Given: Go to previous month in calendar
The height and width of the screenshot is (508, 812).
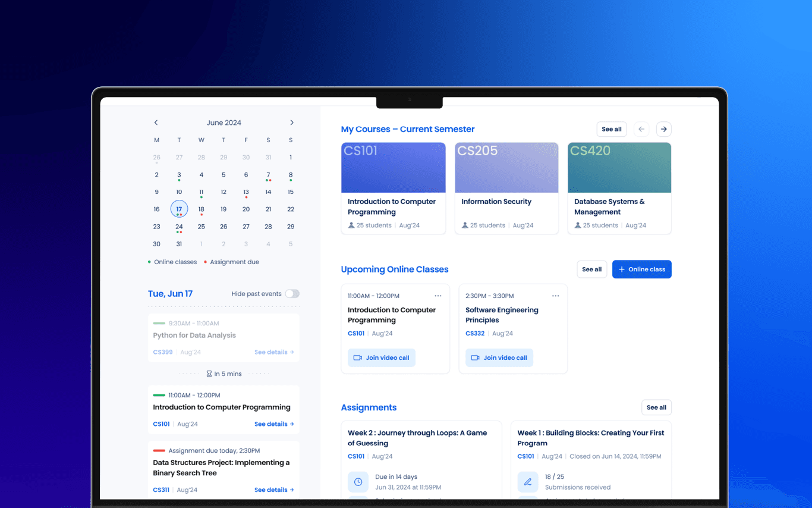Looking at the screenshot, I should pos(156,123).
